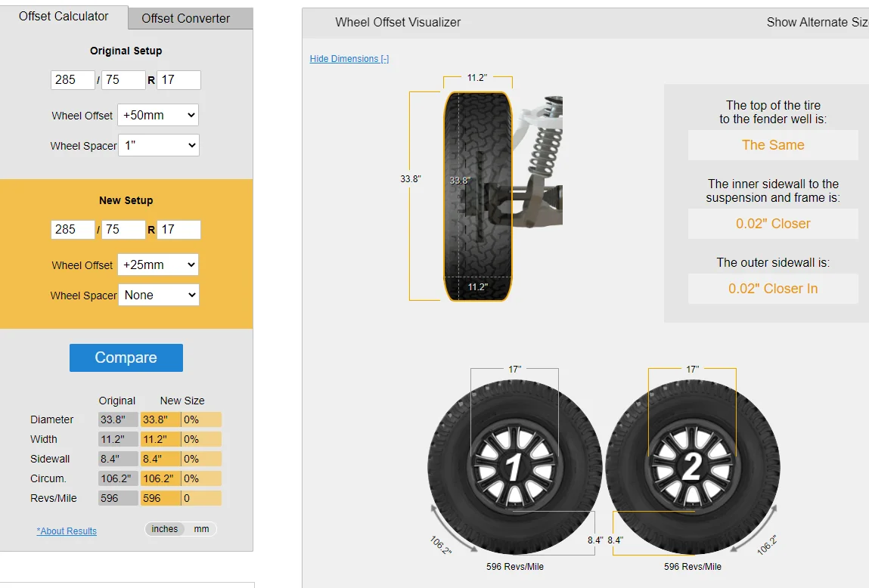Click '0.02" Closer In' outer sidewall result
The height and width of the screenshot is (588, 869).
coord(773,289)
